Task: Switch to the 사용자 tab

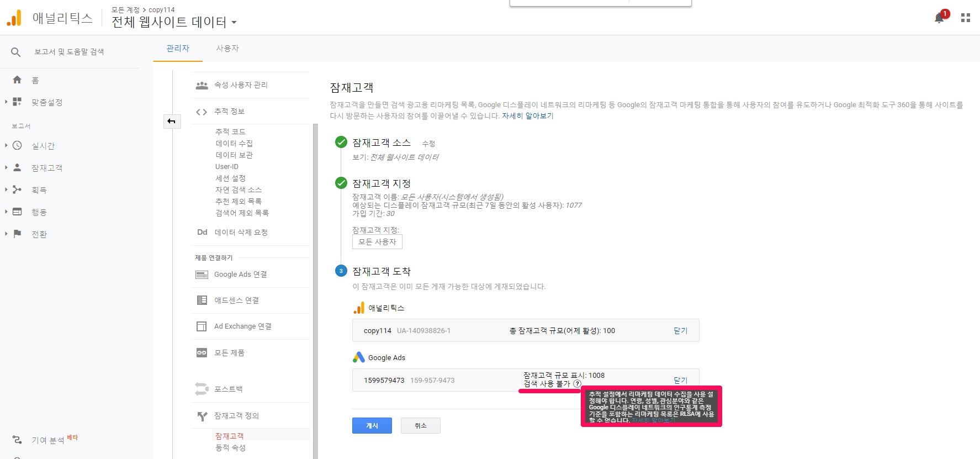Action: [227, 49]
